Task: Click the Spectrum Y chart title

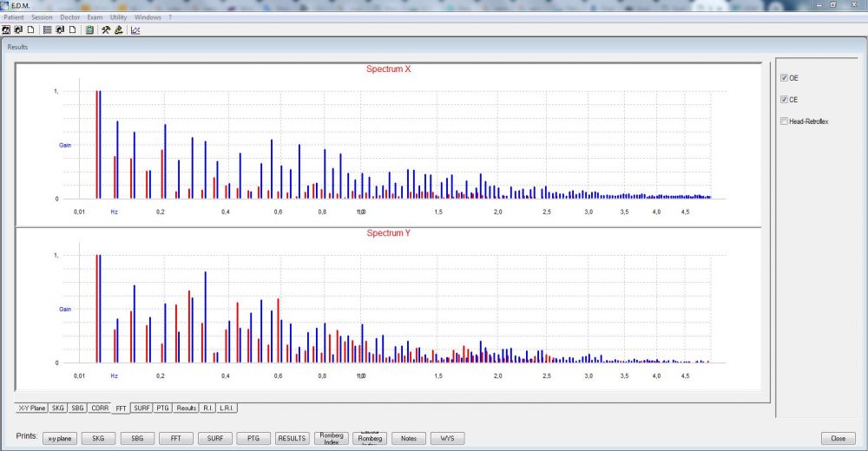Action: [x=388, y=233]
